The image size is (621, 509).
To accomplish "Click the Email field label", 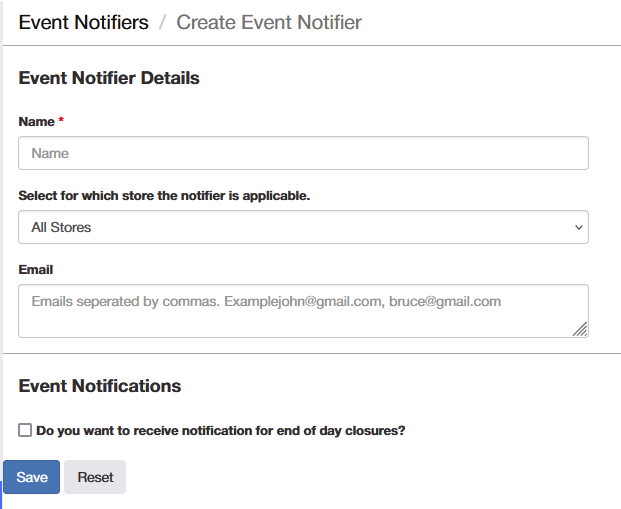I will [36, 270].
